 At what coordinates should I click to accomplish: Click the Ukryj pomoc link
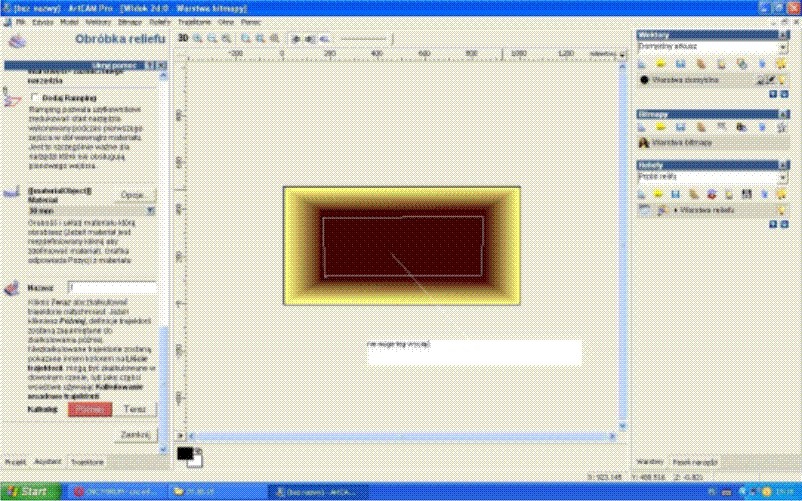[x=116, y=66]
